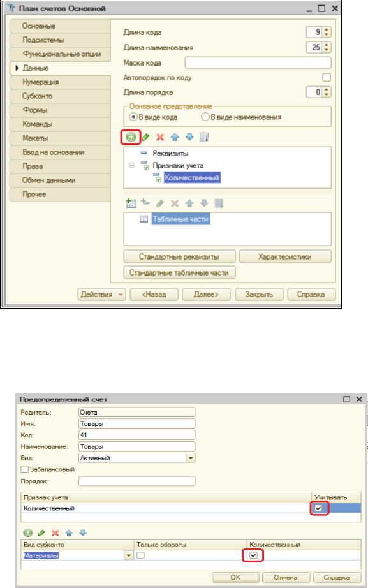The width and height of the screenshot is (368, 588).
Task: Click the sort list icon above Реквизиты tree
Action: pyautogui.click(x=204, y=137)
